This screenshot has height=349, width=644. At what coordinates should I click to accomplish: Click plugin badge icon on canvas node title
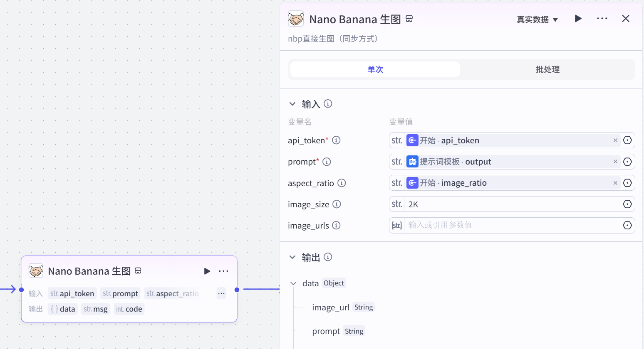click(x=138, y=271)
